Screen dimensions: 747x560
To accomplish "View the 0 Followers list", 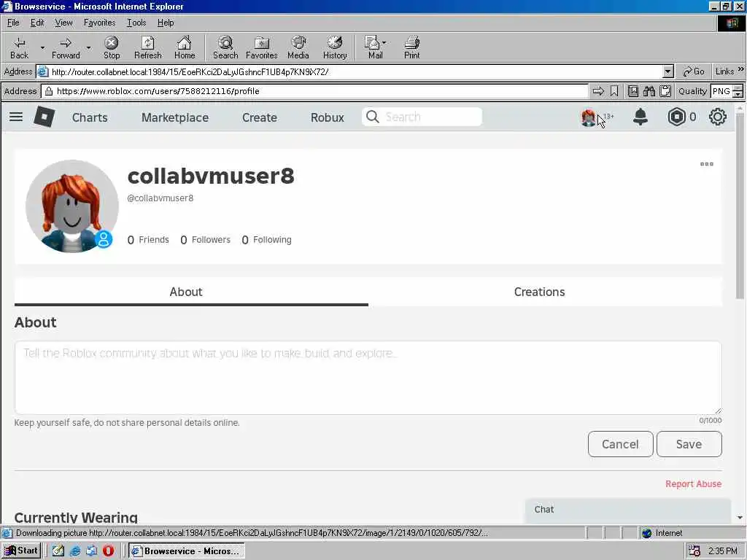I will (x=205, y=239).
